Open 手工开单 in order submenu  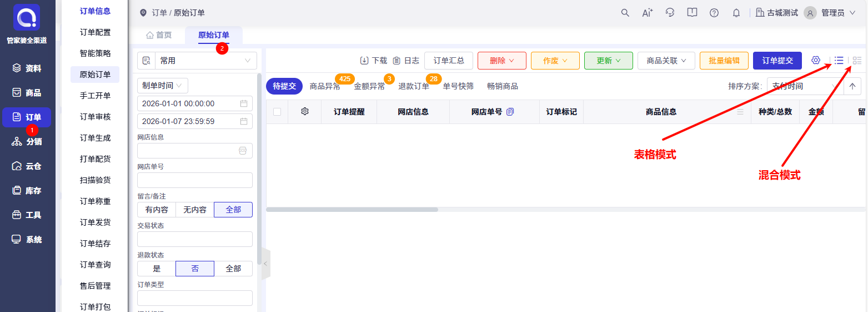tap(95, 96)
